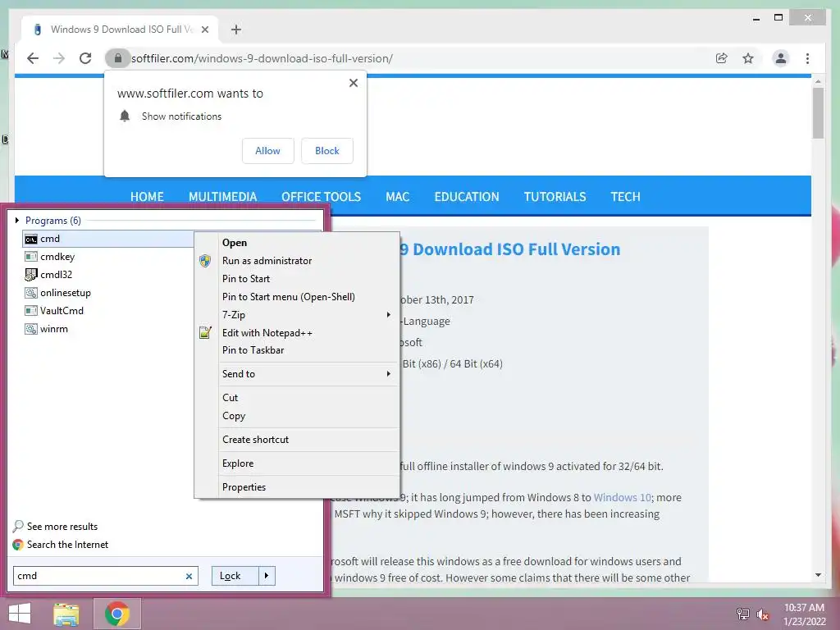Click the muted volume tray icon
The height and width of the screenshot is (630, 840).
coord(763,614)
